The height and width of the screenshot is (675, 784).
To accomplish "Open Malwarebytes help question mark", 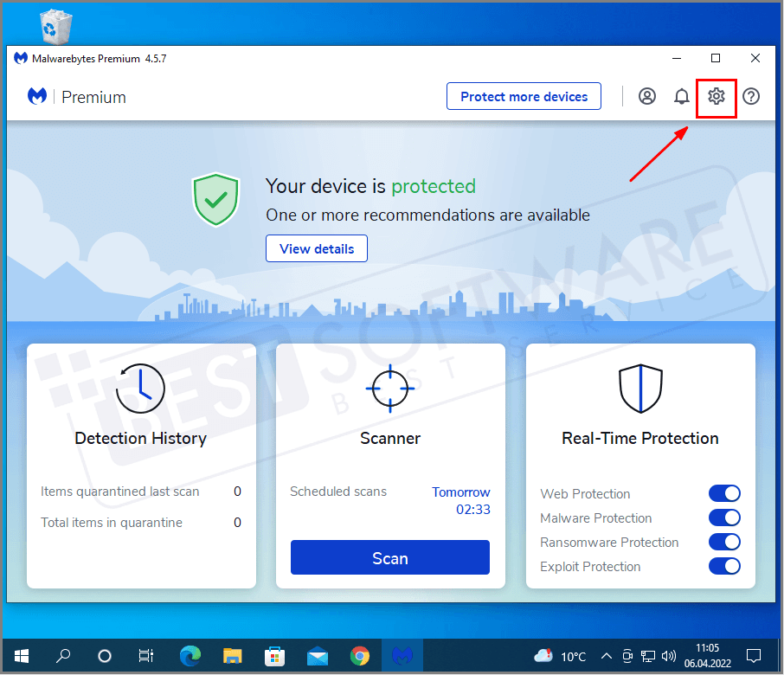I will point(750,96).
